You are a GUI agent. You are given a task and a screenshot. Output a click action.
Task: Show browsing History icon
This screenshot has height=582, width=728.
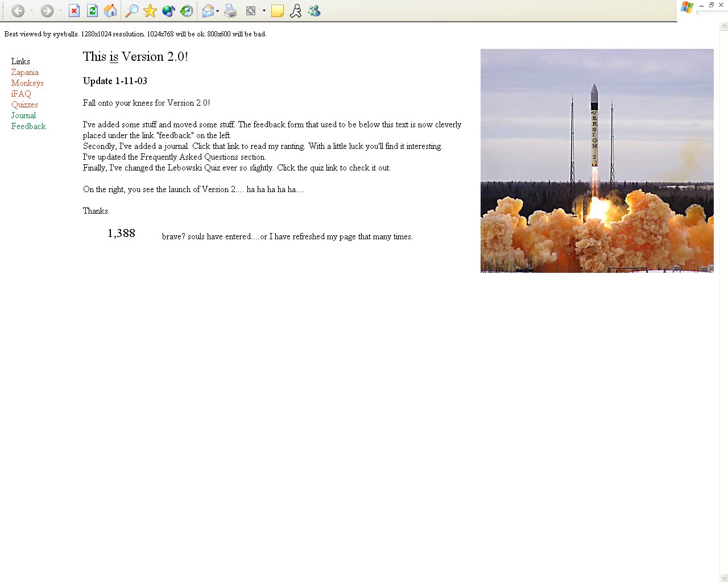click(x=187, y=11)
